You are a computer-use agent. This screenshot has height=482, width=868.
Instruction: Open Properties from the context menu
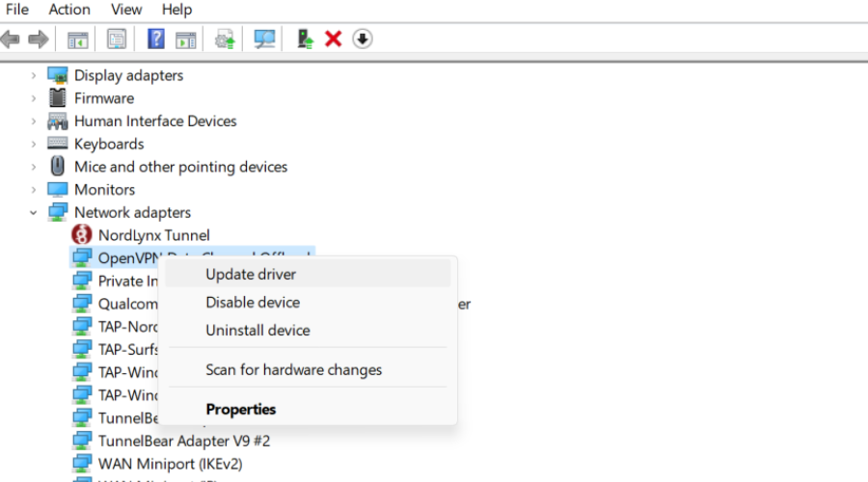tap(241, 409)
